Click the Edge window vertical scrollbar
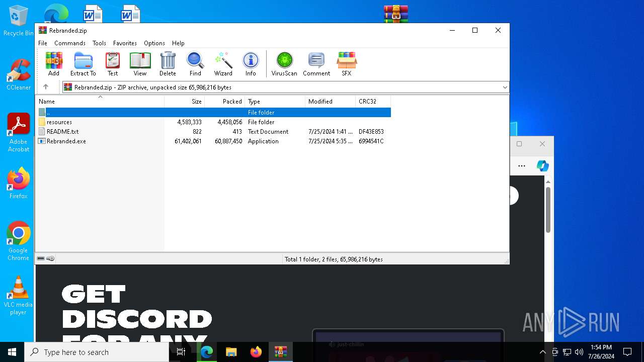The image size is (644, 362). coord(548,210)
